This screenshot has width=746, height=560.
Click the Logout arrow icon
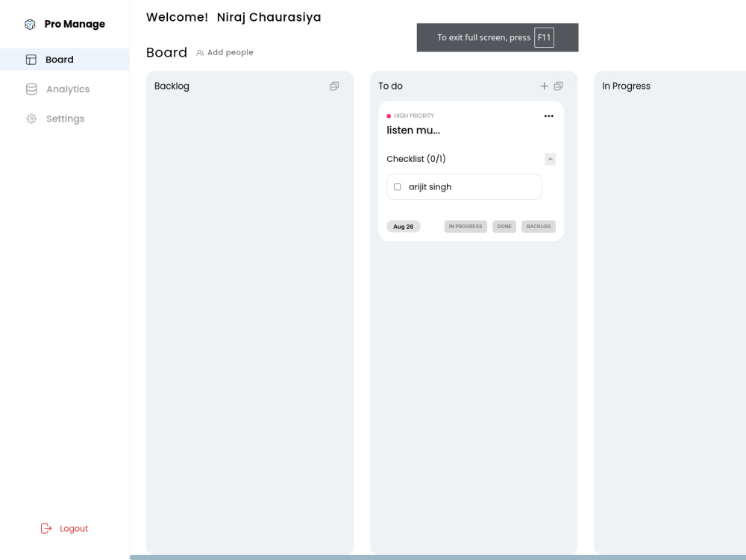coord(46,529)
